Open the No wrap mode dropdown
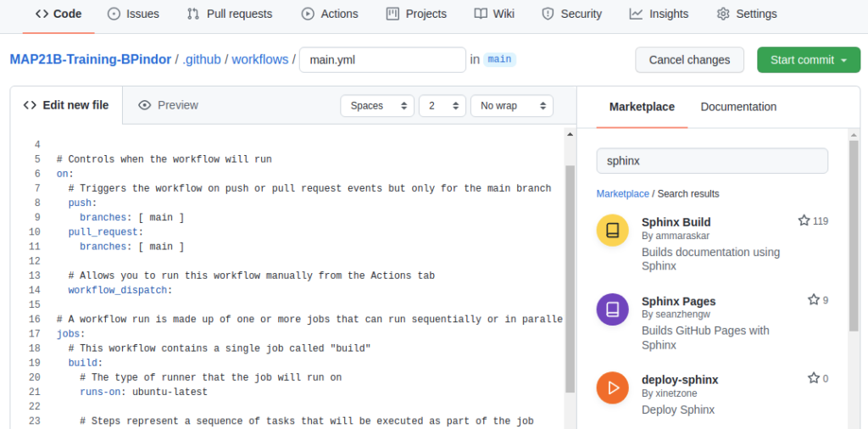This screenshot has width=868, height=429. tap(511, 106)
